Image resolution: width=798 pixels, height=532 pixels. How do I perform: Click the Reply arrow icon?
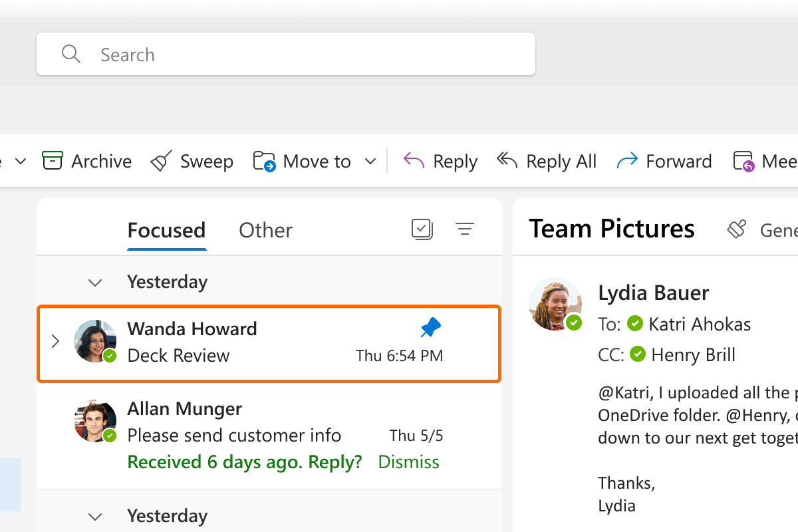414,161
